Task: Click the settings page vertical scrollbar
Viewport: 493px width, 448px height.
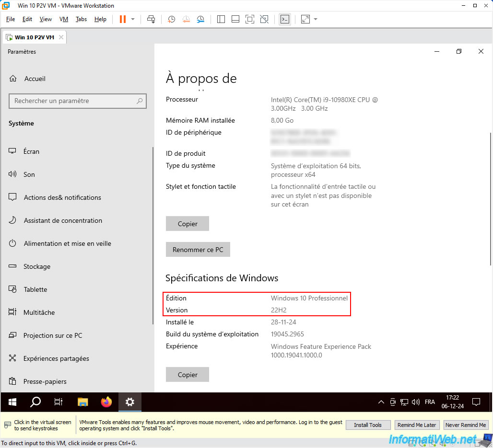Action: [491, 199]
